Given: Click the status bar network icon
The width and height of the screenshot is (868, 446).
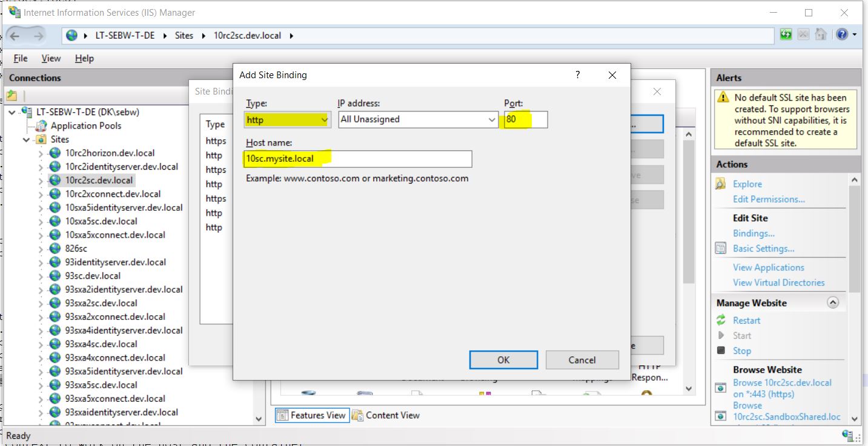Looking at the screenshot, I should (x=848, y=435).
